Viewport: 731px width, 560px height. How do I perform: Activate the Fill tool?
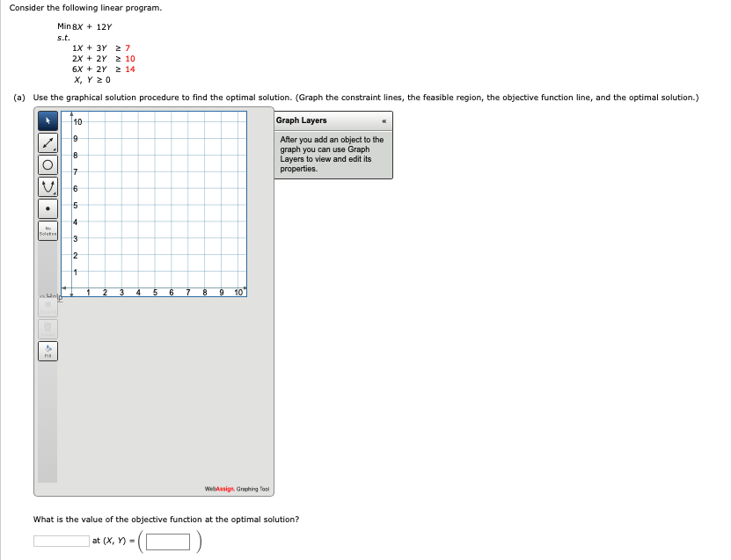[x=48, y=350]
